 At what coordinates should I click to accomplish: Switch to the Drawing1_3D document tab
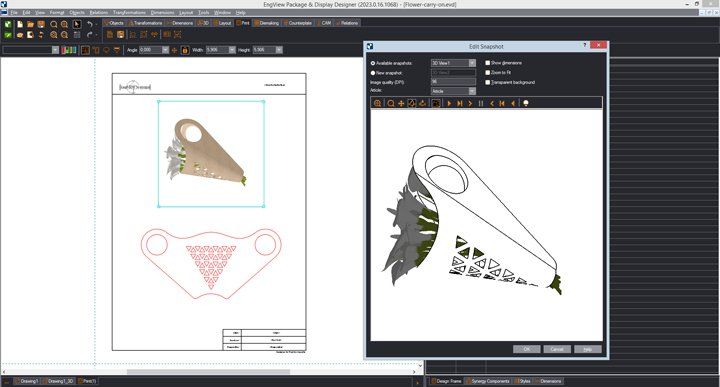coord(58,381)
